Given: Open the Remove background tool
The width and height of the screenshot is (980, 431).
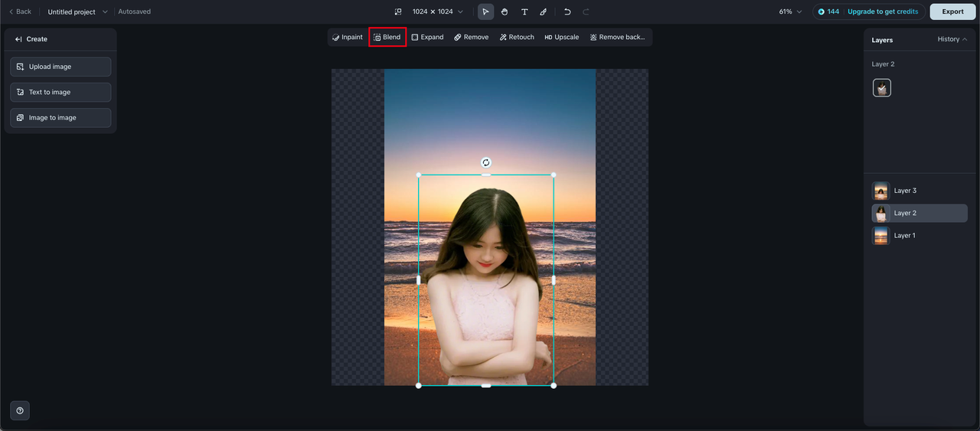Looking at the screenshot, I should pyautogui.click(x=618, y=37).
